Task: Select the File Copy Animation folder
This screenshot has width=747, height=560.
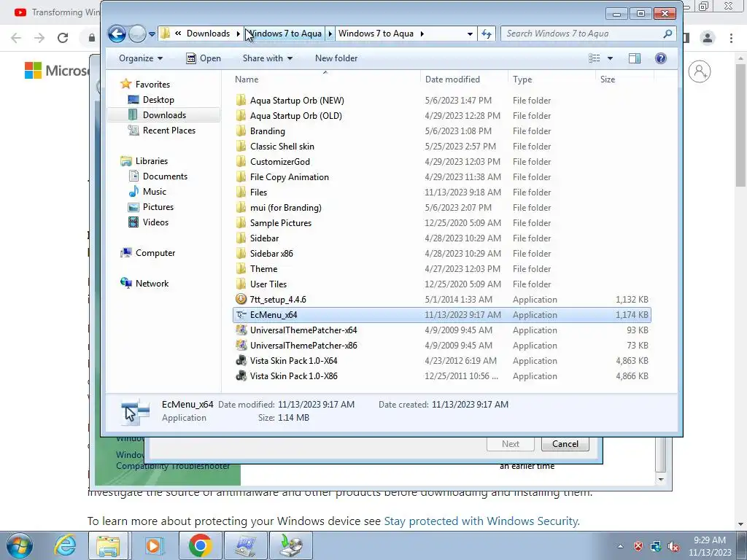Action: click(289, 177)
